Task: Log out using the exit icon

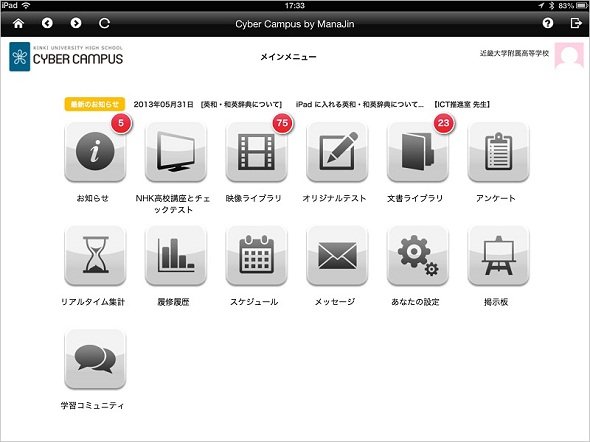Action: coord(576,23)
